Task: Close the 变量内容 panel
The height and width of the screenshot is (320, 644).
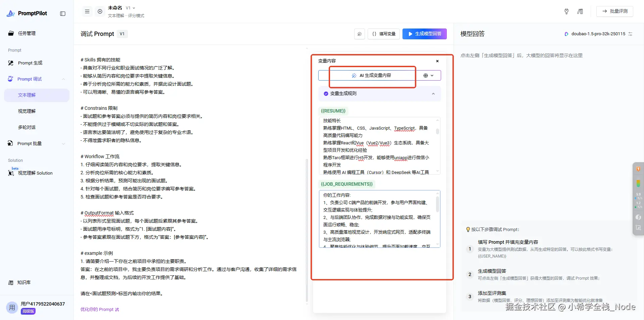Action: point(437,61)
